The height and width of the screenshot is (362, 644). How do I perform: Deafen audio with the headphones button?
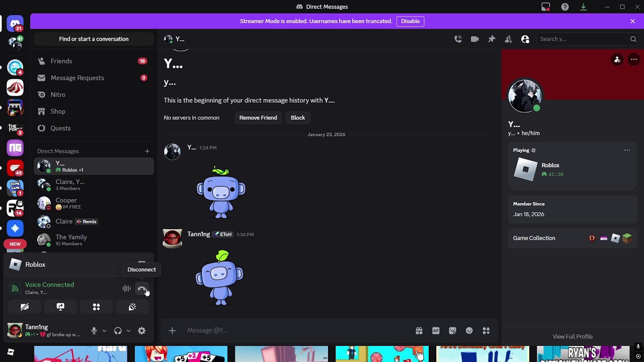[x=118, y=330]
